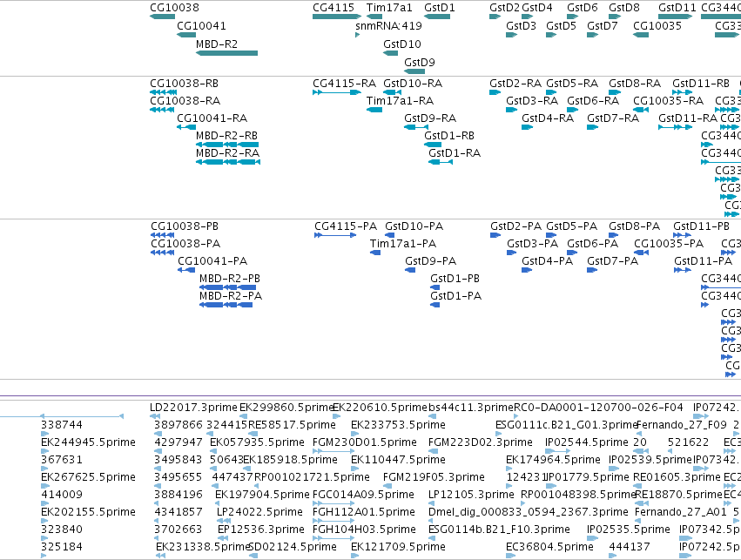Select transcript GstD1-RA
This screenshot has width=741, height=560.
pyautogui.click(x=441, y=162)
